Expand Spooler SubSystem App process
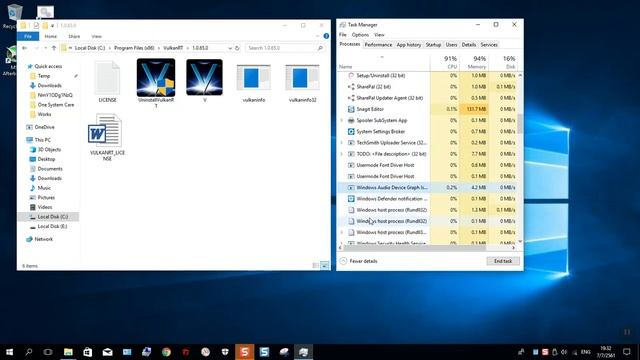The image size is (640, 360). [x=342, y=120]
